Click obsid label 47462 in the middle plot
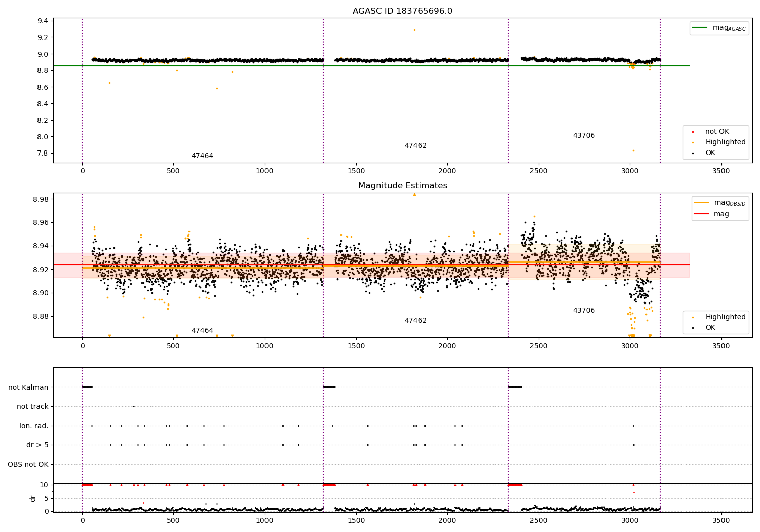760x532 pixels. 415,321
